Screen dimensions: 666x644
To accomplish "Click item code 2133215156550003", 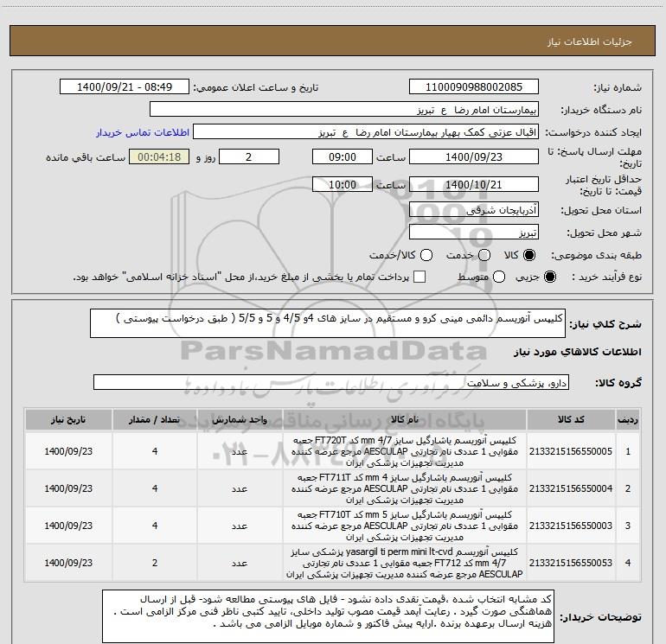I will tap(571, 526).
